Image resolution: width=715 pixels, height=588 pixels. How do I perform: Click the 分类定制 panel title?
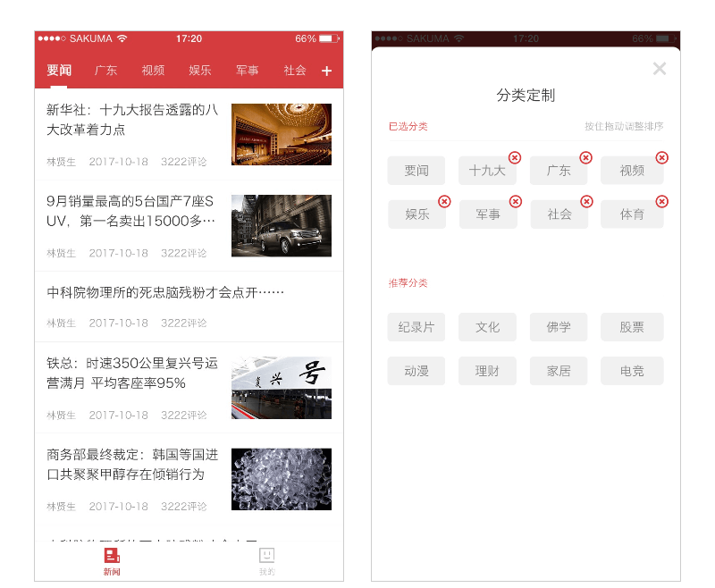pyautogui.click(x=526, y=96)
